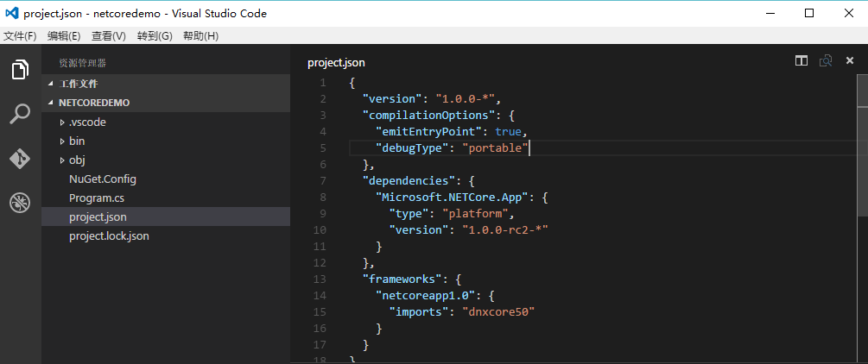Open the Git source control view
The height and width of the screenshot is (364, 868).
coord(20,159)
